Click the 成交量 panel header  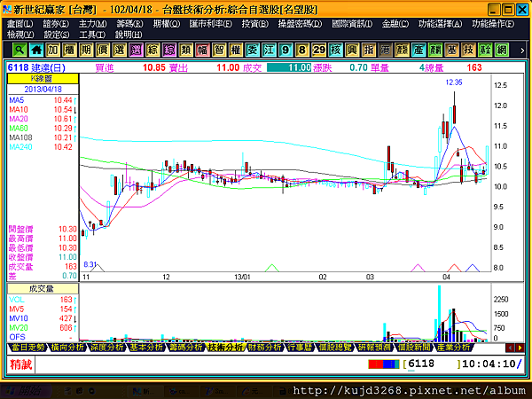[43, 289]
